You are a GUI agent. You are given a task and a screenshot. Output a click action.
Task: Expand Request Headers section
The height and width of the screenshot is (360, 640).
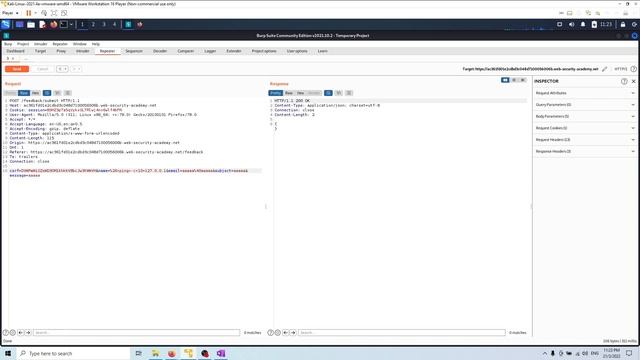(585, 140)
